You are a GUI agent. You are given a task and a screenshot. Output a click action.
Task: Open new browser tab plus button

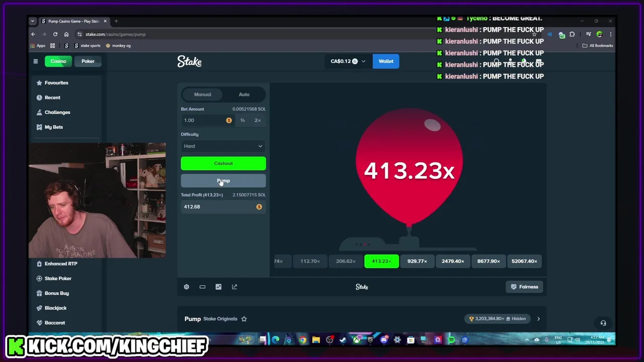[x=116, y=21]
